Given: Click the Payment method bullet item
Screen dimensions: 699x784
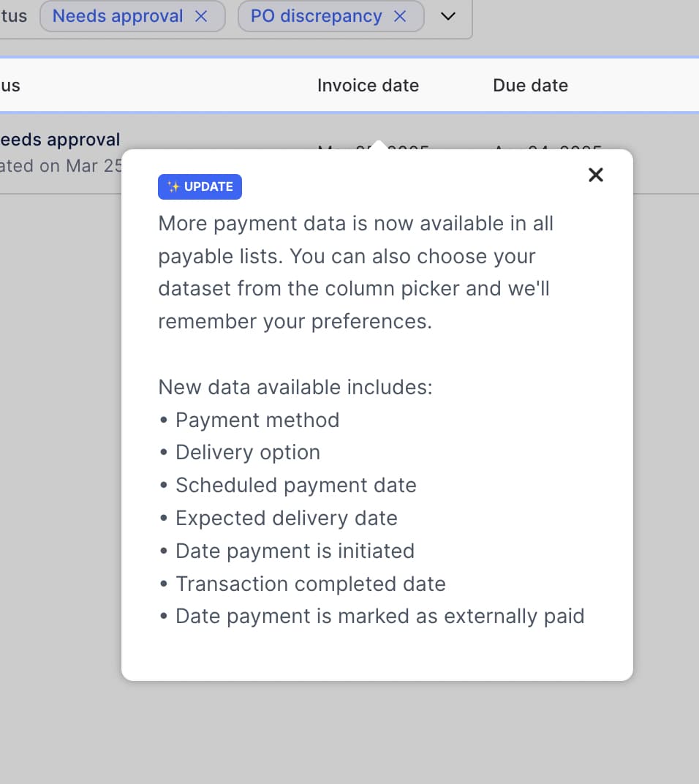Looking at the screenshot, I should click(257, 420).
